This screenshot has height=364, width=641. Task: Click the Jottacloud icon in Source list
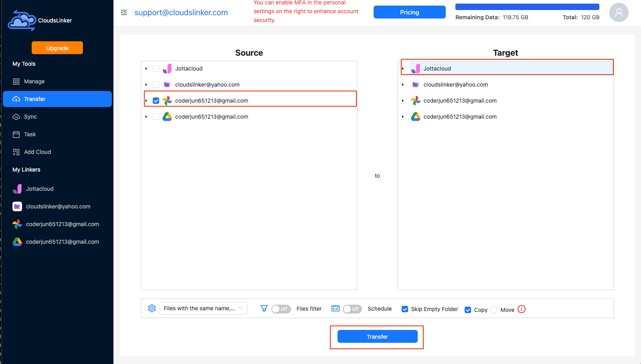(x=167, y=69)
